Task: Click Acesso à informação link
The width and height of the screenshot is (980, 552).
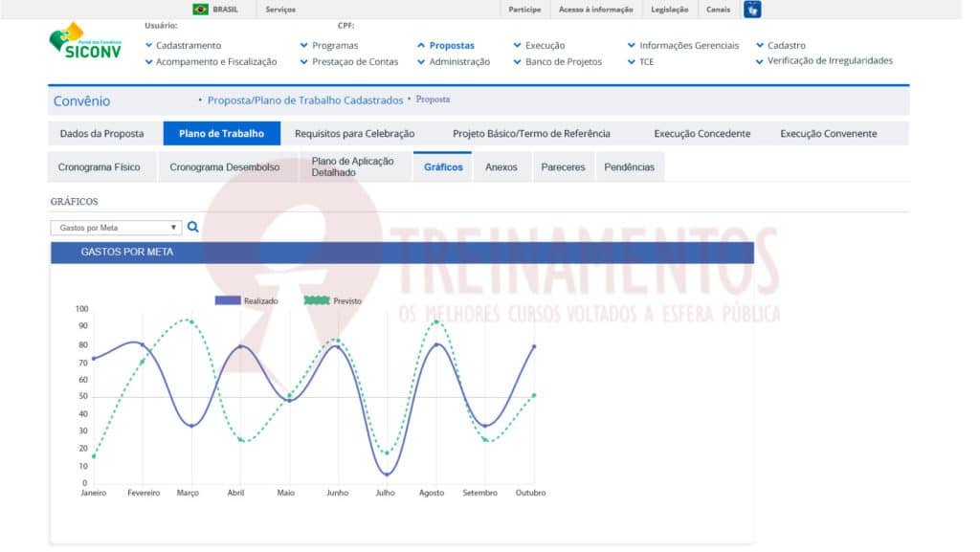Action: pyautogui.click(x=595, y=10)
